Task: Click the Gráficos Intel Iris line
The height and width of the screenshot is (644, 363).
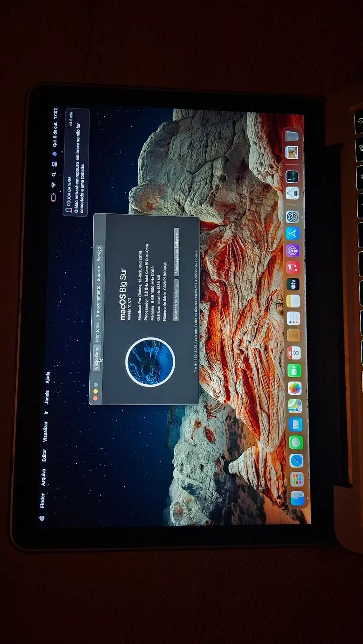Action: click(x=159, y=298)
